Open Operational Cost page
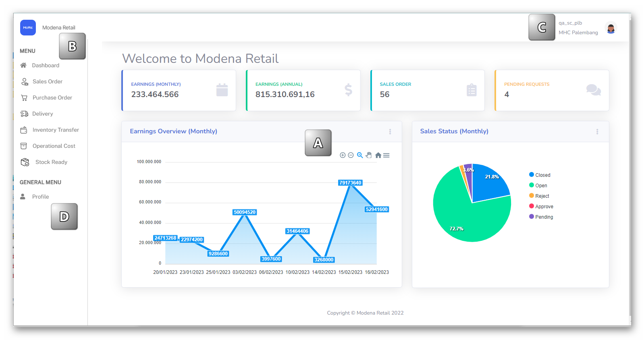The width and height of the screenshot is (644, 346). [x=54, y=146]
